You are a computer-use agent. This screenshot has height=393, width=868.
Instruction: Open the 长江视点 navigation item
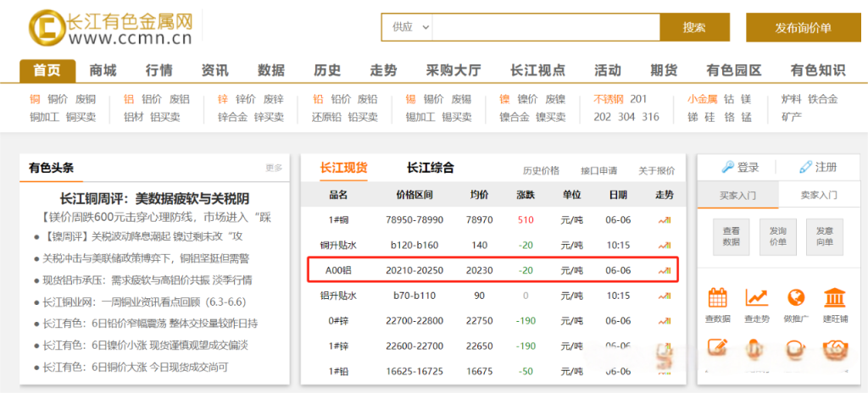click(x=538, y=71)
